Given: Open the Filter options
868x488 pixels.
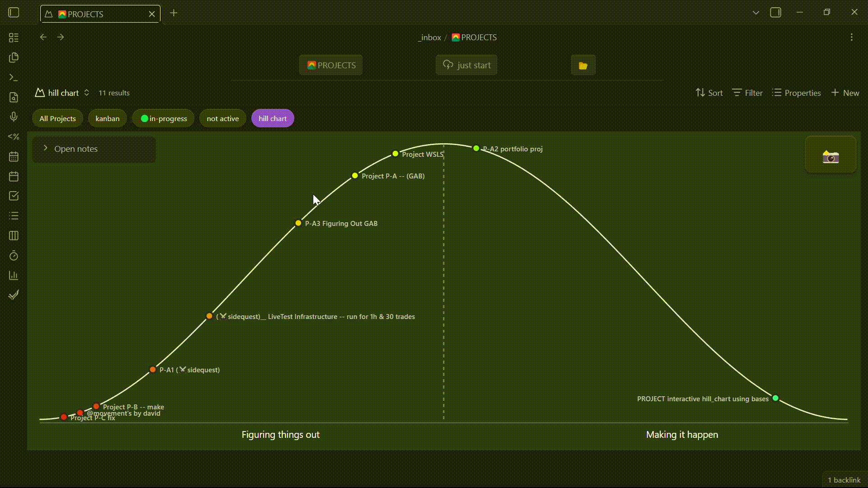Looking at the screenshot, I should (x=747, y=93).
